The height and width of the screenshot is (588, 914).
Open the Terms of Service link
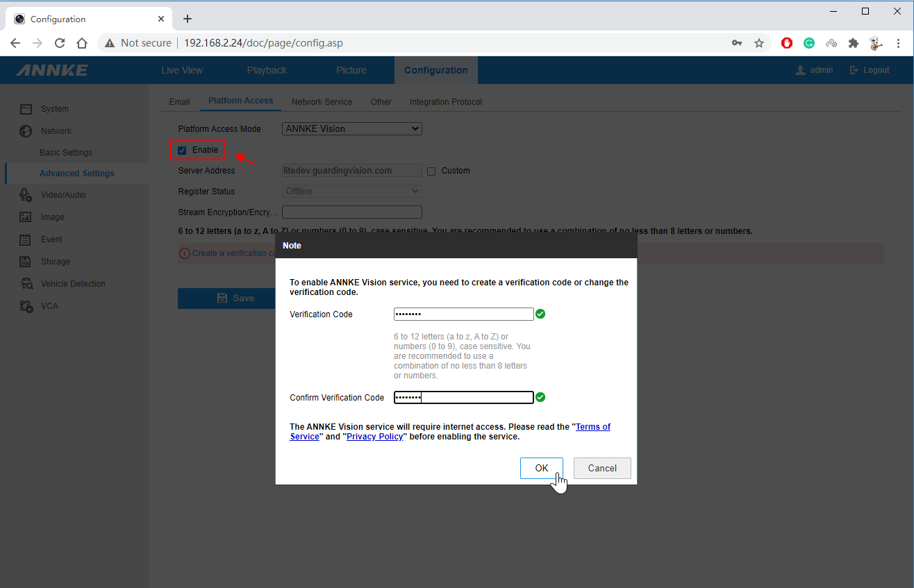[592, 426]
